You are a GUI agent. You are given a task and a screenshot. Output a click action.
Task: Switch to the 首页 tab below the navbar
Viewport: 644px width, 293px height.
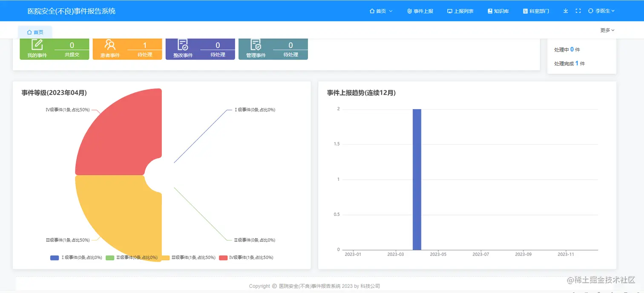[35, 32]
